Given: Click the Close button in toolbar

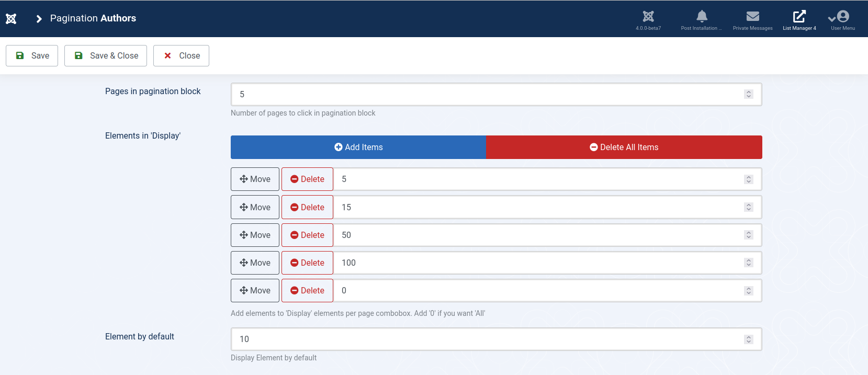Looking at the screenshot, I should (x=181, y=55).
